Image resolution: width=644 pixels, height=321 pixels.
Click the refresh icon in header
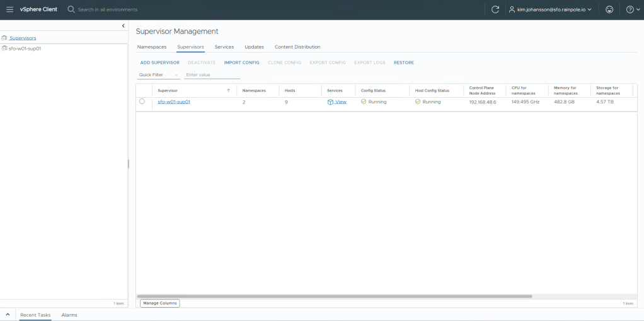[495, 9]
